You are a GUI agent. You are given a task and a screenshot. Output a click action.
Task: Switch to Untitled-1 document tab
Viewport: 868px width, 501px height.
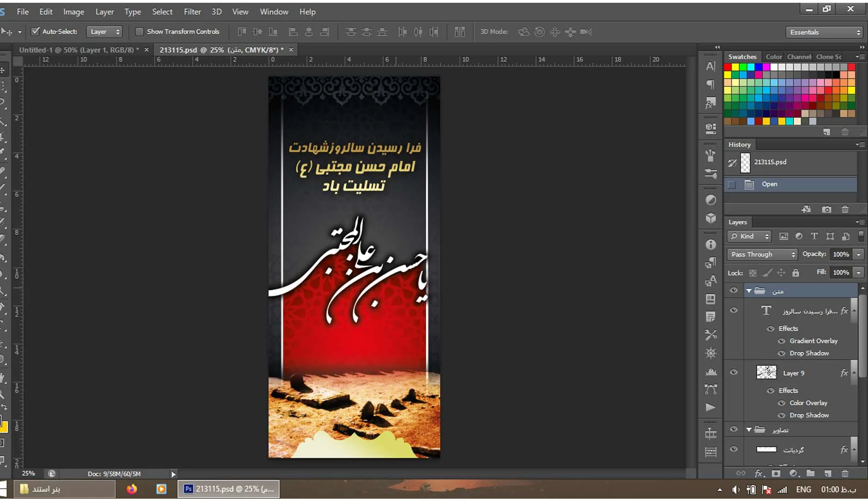78,50
